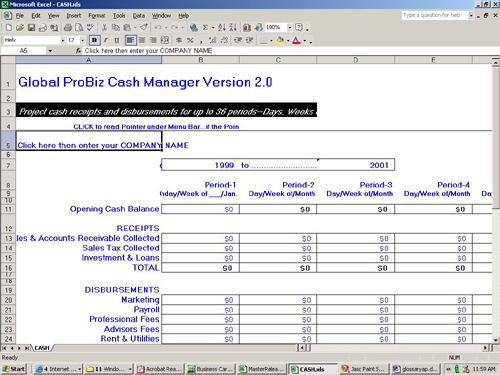Open the font size dropdown
500x375 pixels.
pos(82,41)
